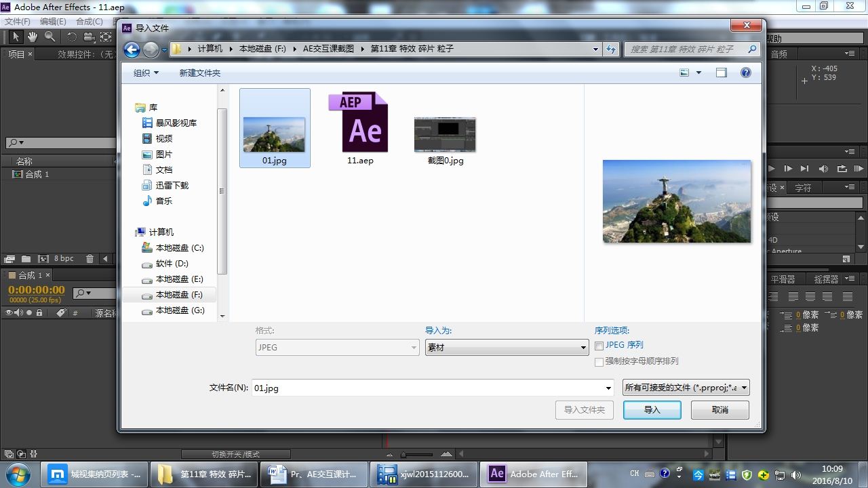Screen dimensions: 868x488
Task: Expand the 组织 menu dropdown
Action: [x=146, y=73]
